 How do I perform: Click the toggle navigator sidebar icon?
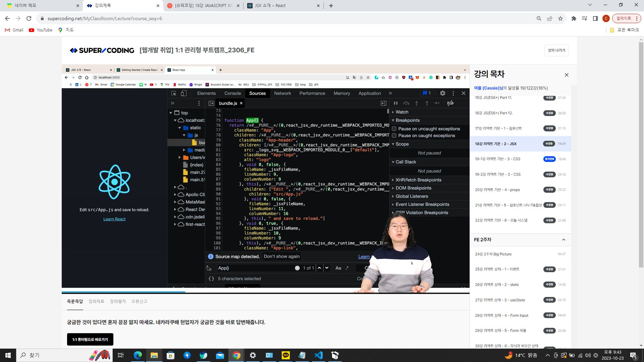pos(211,103)
